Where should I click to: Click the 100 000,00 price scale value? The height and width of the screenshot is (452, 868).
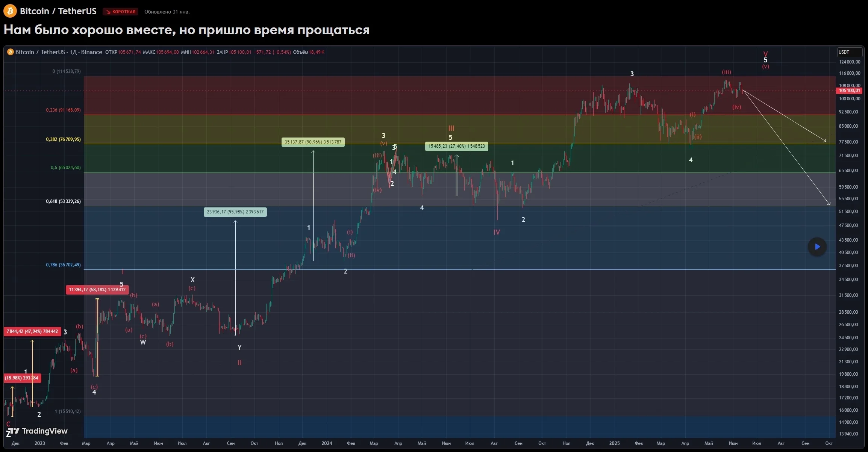click(x=849, y=99)
